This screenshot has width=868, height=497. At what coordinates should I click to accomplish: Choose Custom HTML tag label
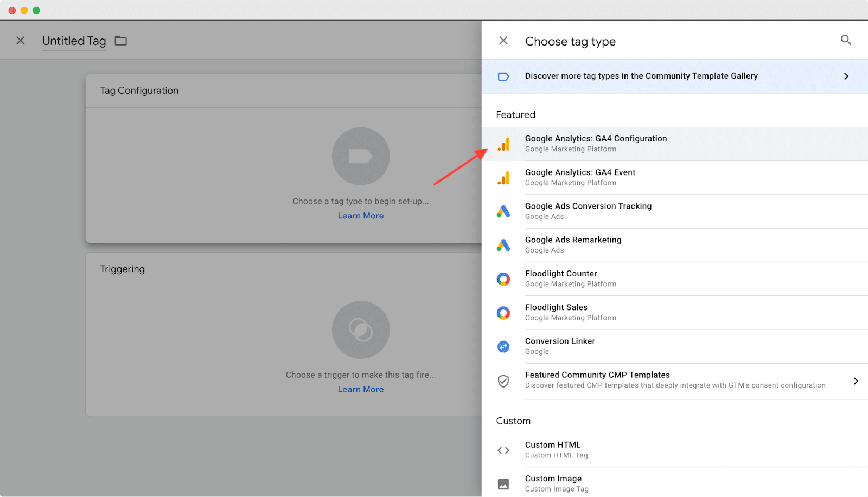(553, 445)
